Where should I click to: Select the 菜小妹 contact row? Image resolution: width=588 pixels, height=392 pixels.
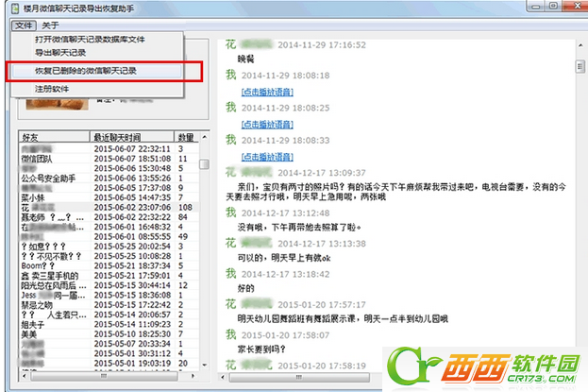[x=109, y=197]
